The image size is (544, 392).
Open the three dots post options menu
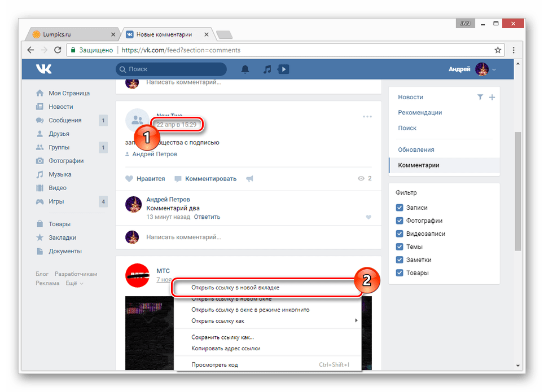point(367,117)
